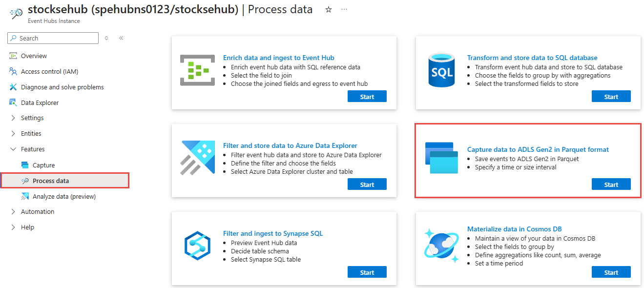Start Filter and ingest to Synapse SQL
Viewport: 644px width, 288px height.
pos(367,272)
